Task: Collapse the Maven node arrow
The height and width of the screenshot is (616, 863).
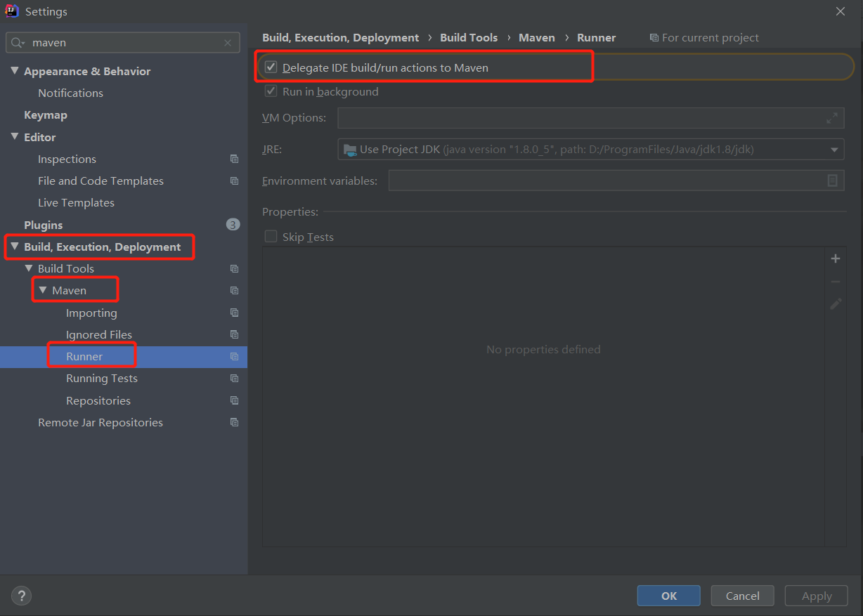Action: tap(43, 290)
